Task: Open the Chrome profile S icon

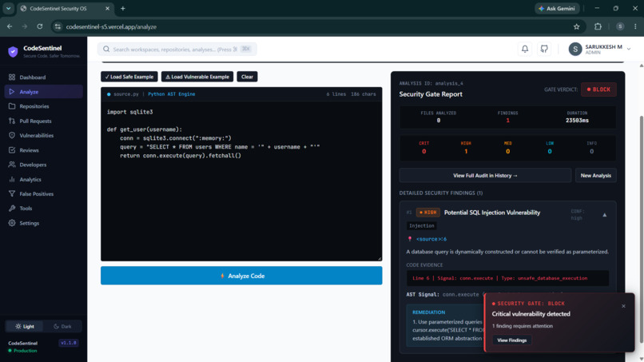Action: [620, 26]
